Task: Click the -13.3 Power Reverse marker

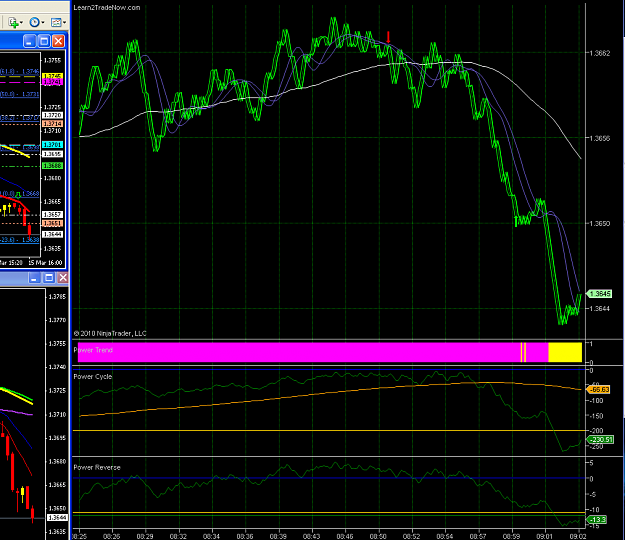Action: pos(596,519)
